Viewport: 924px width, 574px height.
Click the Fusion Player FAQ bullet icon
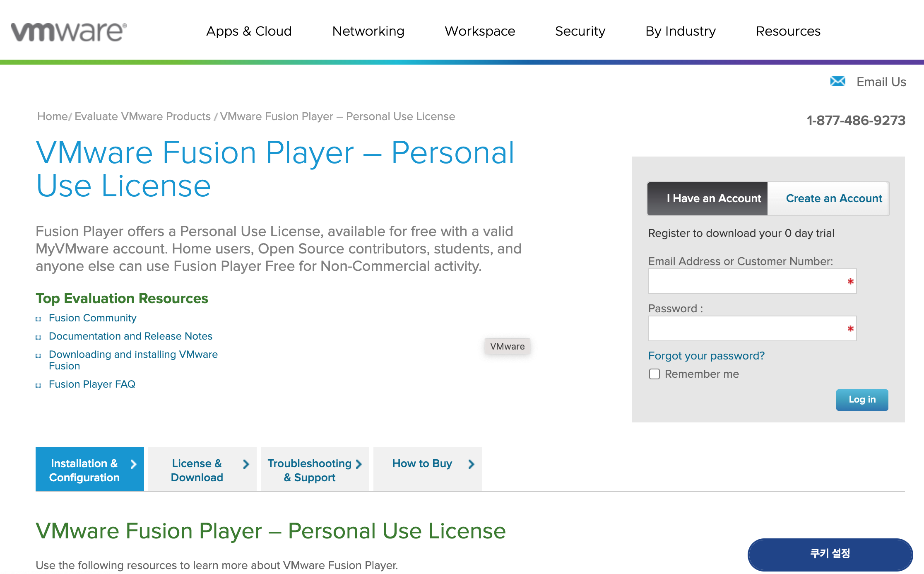[38, 385]
